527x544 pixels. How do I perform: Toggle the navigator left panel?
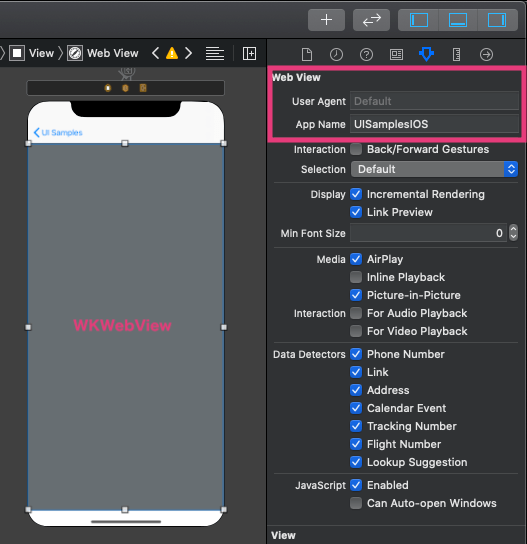[419, 20]
